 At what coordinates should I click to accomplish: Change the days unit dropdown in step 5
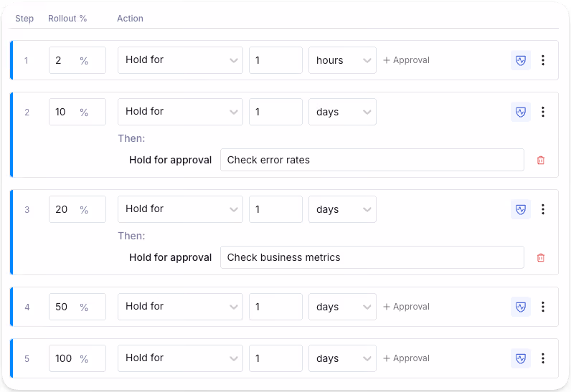342,358
